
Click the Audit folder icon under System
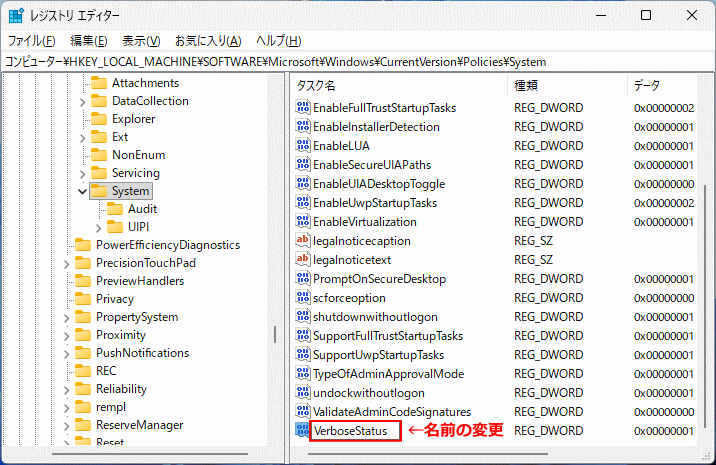click(115, 209)
